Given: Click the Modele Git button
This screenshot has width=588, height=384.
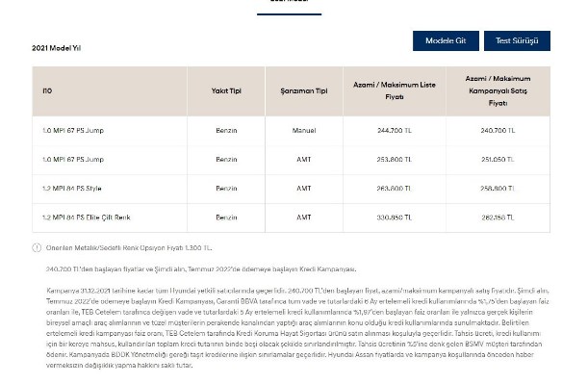Looking at the screenshot, I should (x=446, y=40).
